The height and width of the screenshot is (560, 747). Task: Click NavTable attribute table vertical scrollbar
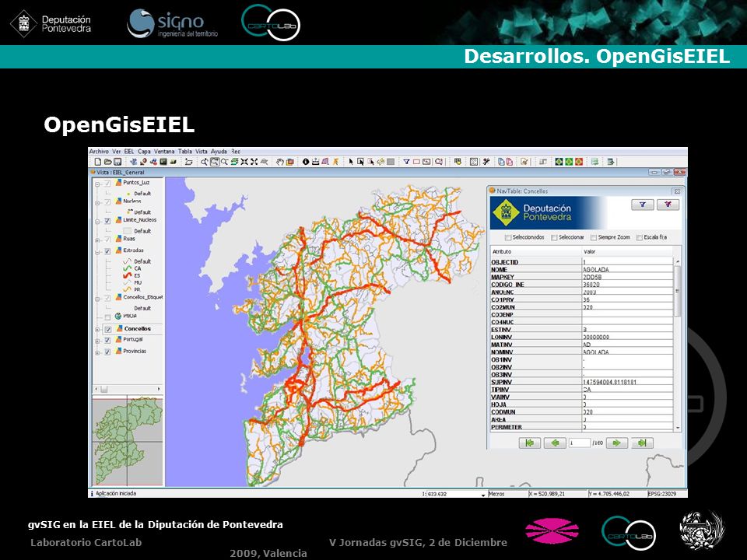point(678,345)
